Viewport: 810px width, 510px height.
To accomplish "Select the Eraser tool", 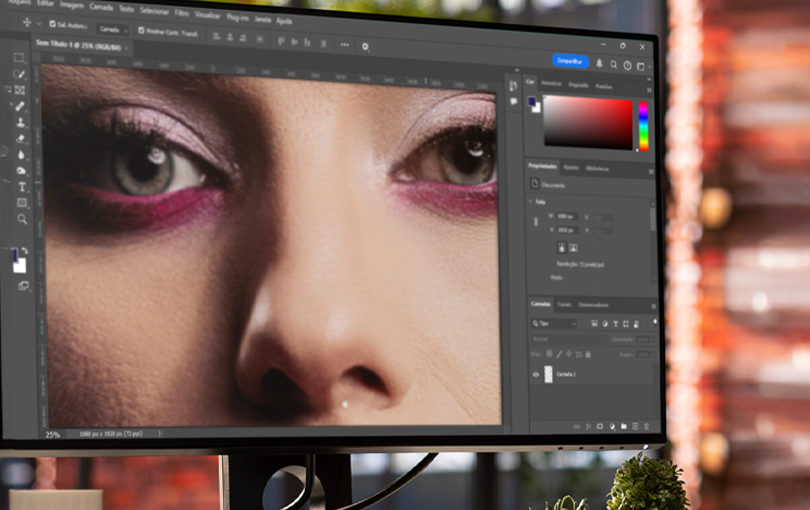I will [21, 138].
